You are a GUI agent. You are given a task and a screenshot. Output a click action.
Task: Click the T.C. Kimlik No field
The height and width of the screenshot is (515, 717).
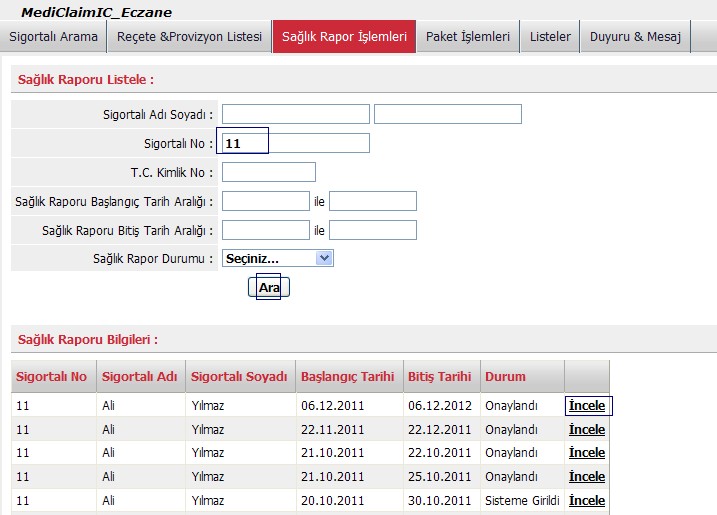click(x=269, y=172)
